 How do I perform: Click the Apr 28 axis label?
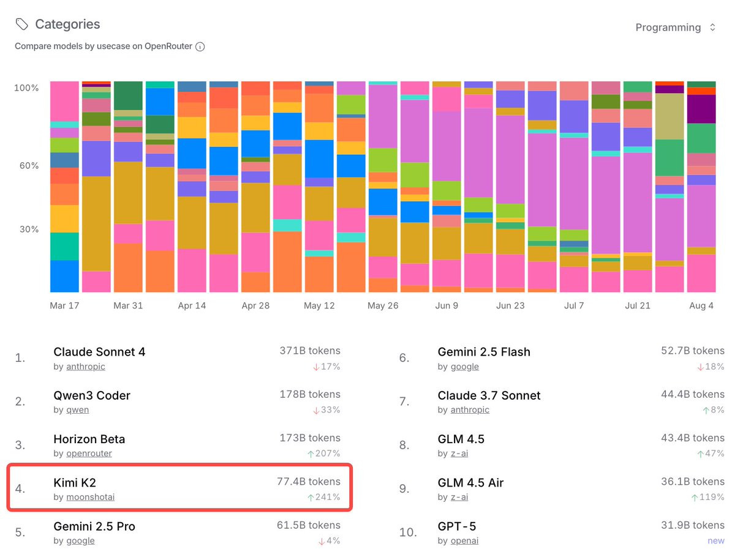255,306
